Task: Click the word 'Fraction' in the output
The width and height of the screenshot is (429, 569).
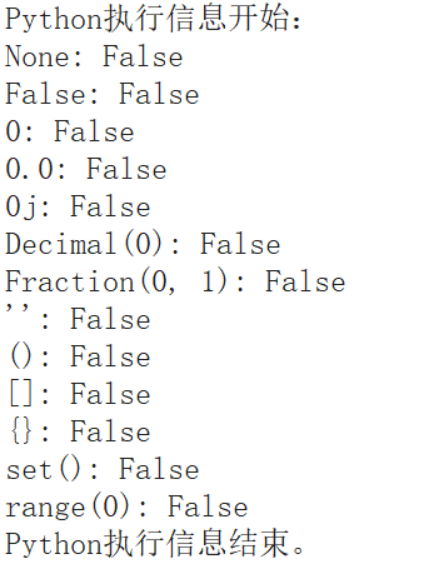Action: click(70, 282)
